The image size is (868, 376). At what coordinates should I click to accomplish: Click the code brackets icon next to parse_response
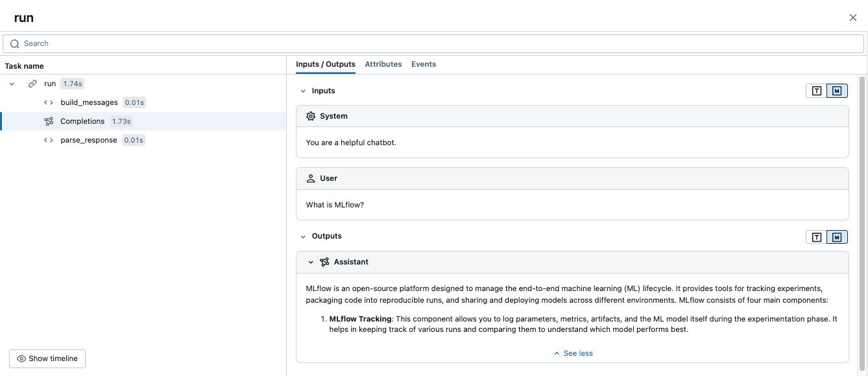pyautogui.click(x=49, y=140)
